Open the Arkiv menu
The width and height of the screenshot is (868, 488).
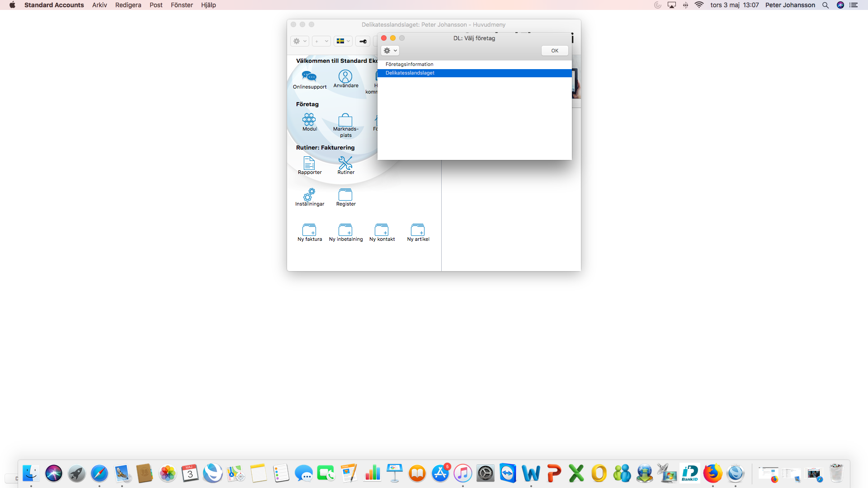[x=99, y=5]
